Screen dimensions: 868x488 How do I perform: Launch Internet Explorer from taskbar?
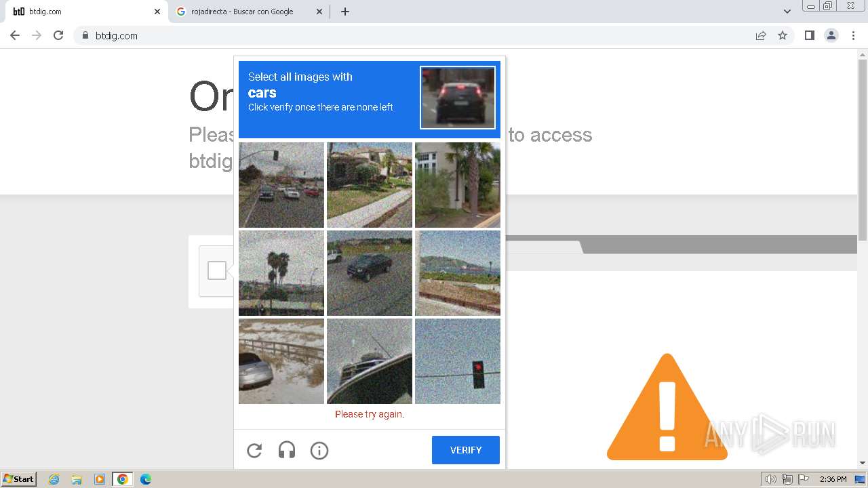pyautogui.click(x=54, y=479)
